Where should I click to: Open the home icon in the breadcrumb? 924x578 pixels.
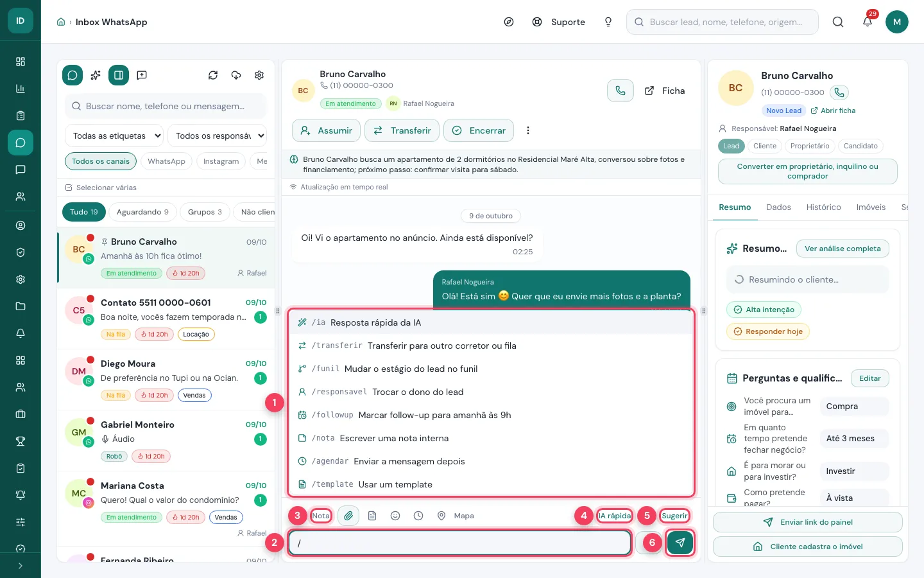pyautogui.click(x=61, y=22)
